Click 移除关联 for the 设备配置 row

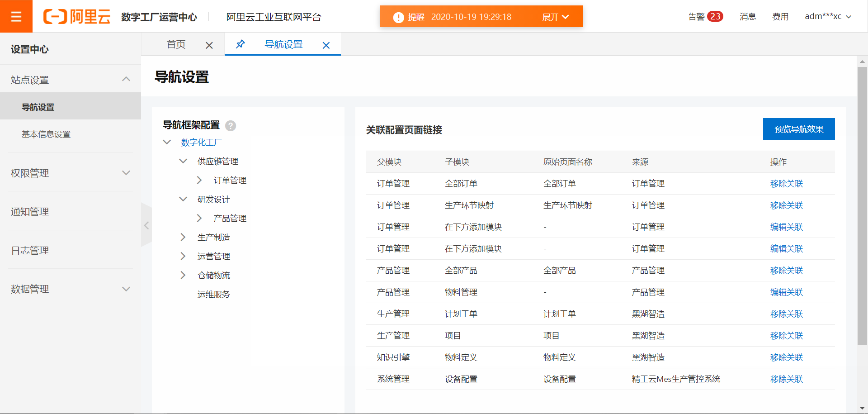point(787,379)
